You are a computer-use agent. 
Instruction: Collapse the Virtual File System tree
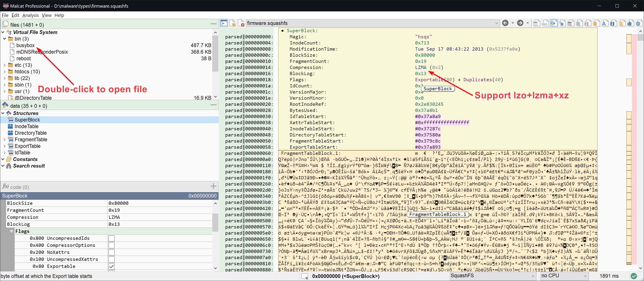pos(3,32)
